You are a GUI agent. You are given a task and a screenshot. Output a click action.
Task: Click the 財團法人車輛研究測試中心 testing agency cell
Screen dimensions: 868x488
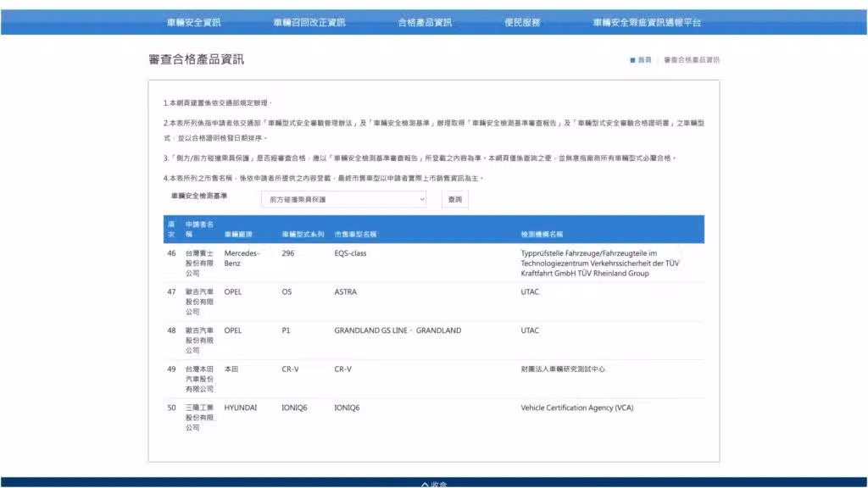(x=563, y=369)
